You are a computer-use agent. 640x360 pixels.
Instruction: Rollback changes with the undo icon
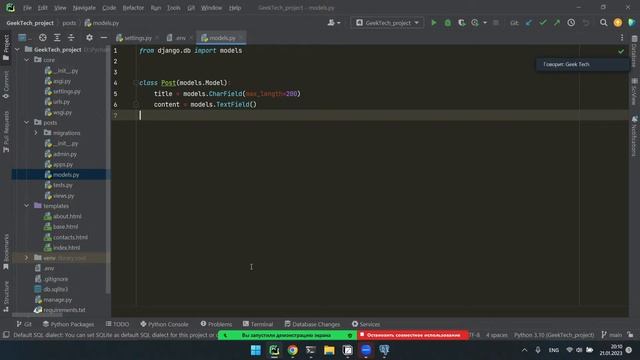pos(586,23)
